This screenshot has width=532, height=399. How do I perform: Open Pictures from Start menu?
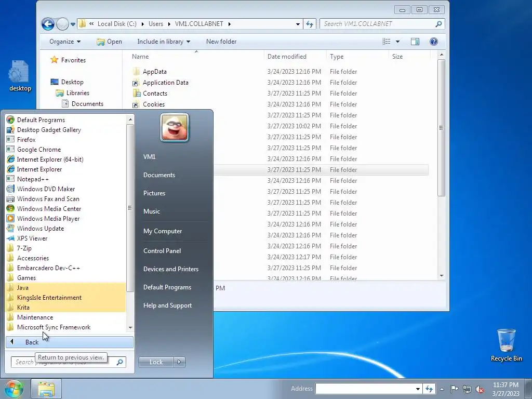point(154,193)
